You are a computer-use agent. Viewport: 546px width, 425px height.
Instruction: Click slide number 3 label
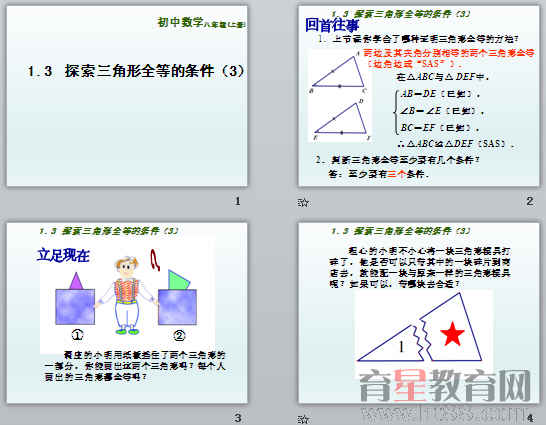[237, 418]
